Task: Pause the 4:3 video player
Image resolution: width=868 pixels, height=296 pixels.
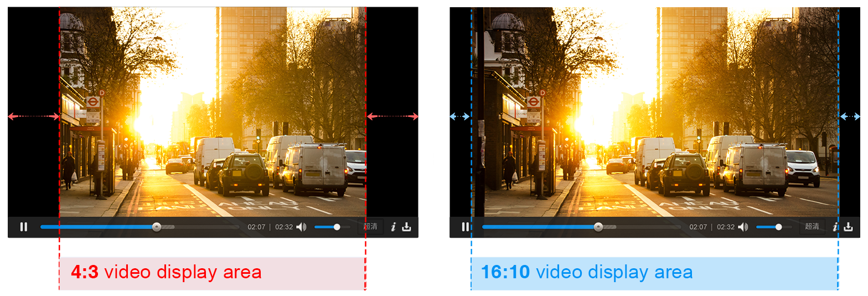Action: (23, 227)
